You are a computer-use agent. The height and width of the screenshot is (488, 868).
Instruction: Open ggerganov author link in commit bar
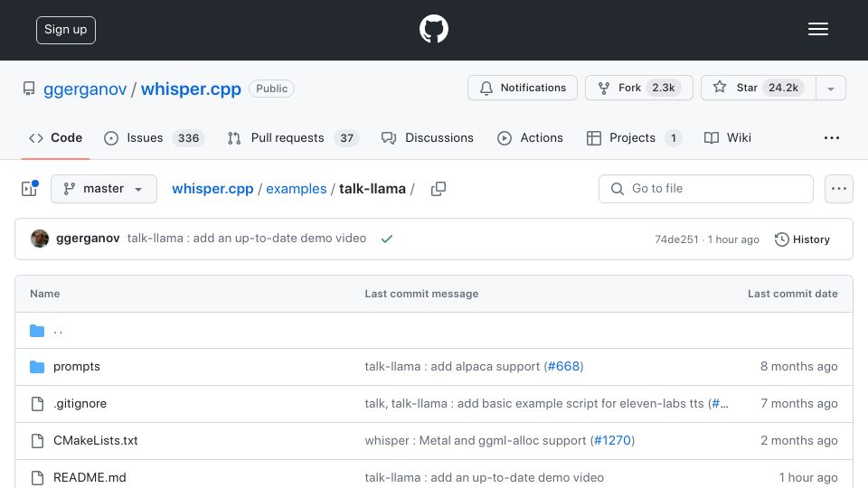click(88, 239)
